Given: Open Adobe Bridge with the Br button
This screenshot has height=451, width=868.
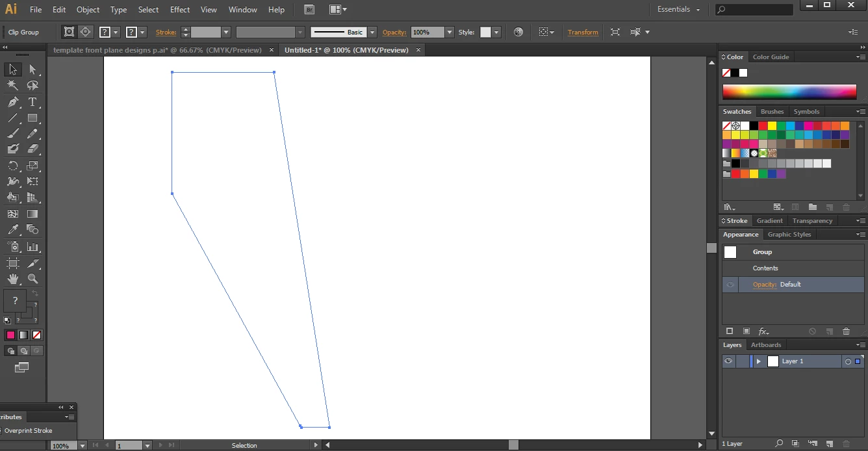Looking at the screenshot, I should point(310,10).
